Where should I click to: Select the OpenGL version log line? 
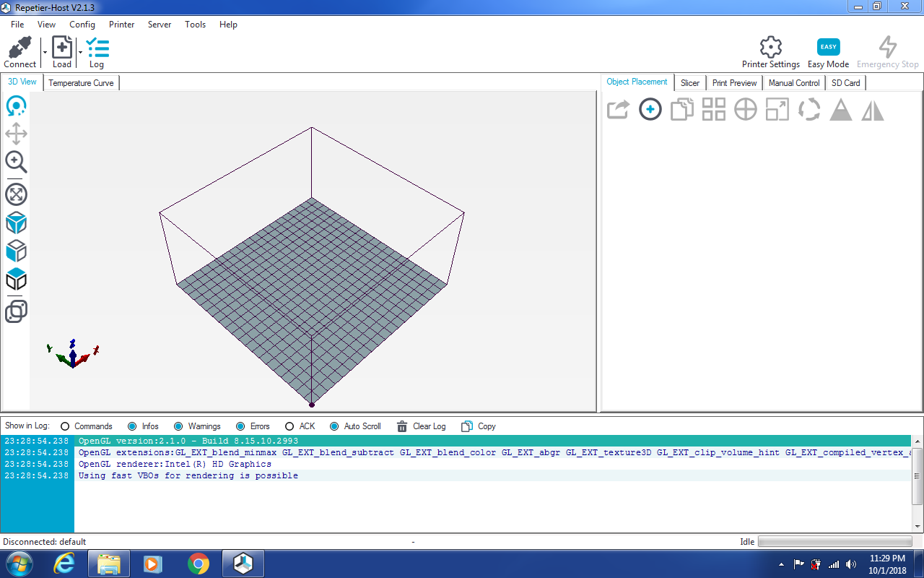pyautogui.click(x=456, y=441)
